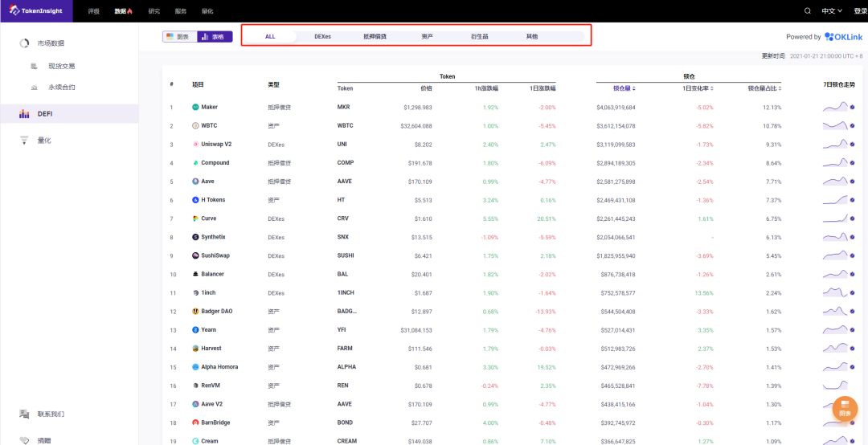This screenshot has width=868, height=445.
Task: Sort by 锁仓量 column header
Action: tap(624, 88)
